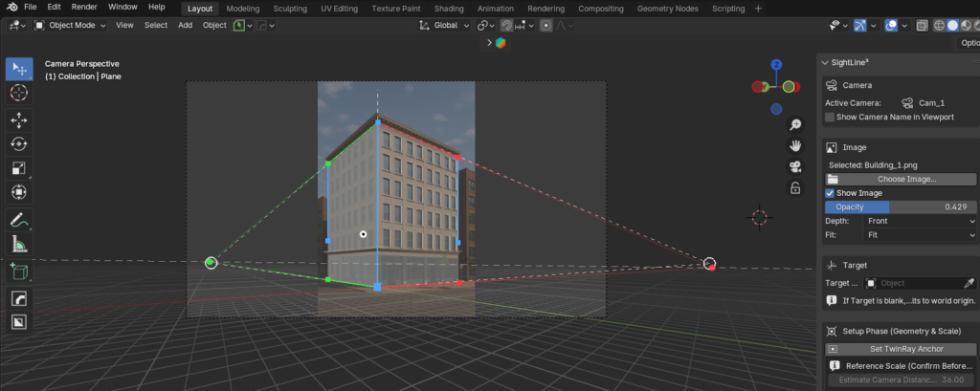
Task: Select the 3D Cursor tool
Action: (x=19, y=93)
